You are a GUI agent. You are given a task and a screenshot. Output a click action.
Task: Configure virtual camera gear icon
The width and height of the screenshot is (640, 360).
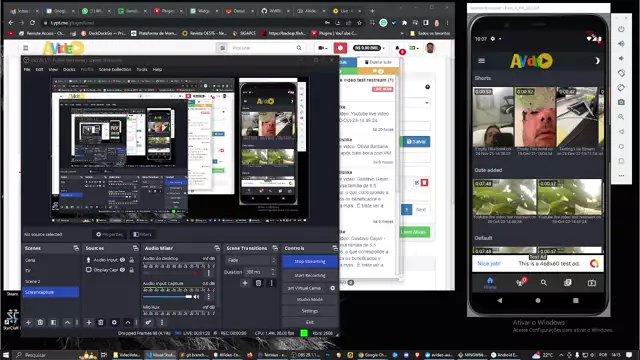click(x=333, y=288)
